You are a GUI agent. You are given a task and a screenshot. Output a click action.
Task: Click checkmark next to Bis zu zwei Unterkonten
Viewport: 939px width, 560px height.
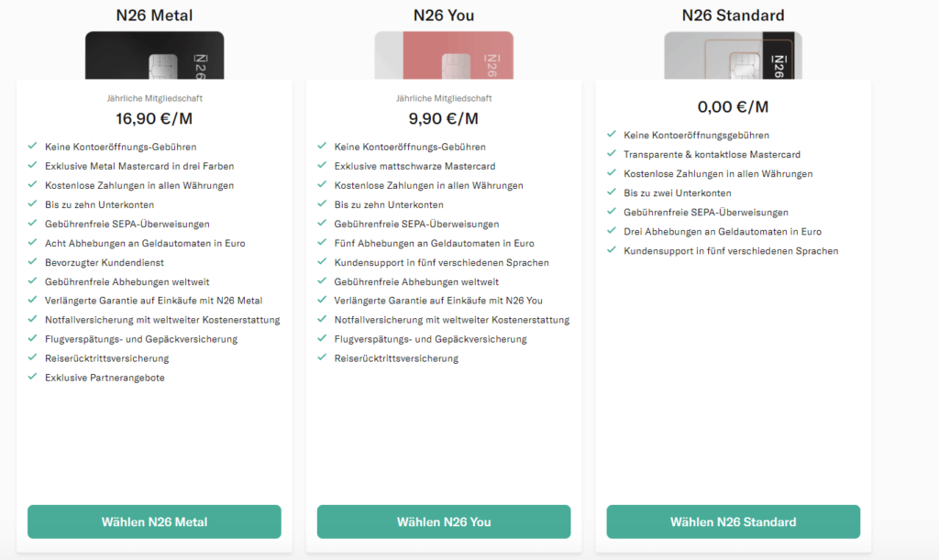[612, 192]
